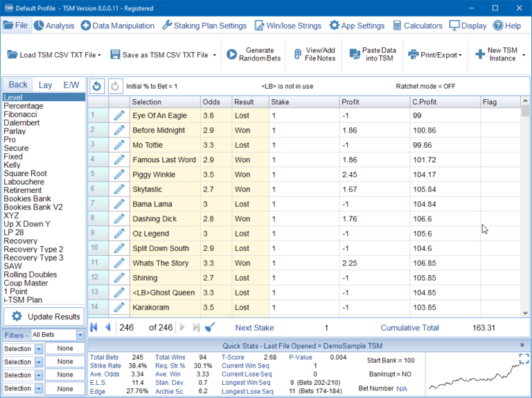Screen dimensions: 532x398
Task: Click the edit pencil for Whats The Story
Action: click(119, 263)
